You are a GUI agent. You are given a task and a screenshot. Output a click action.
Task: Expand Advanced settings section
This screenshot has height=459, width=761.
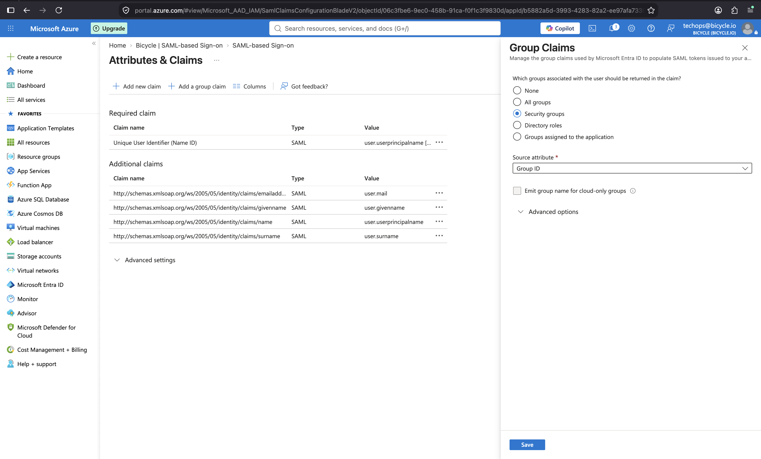145,260
